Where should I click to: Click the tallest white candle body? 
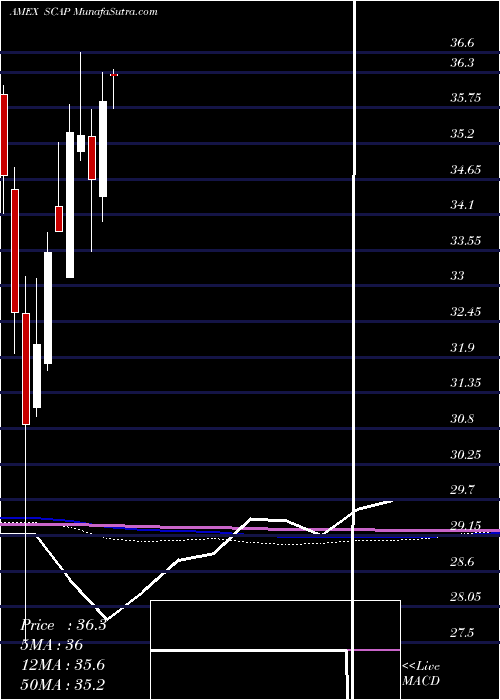click(70, 205)
